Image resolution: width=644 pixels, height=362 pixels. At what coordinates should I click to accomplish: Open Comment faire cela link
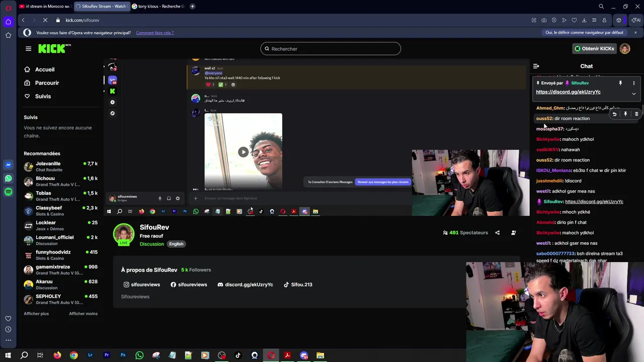(154, 33)
